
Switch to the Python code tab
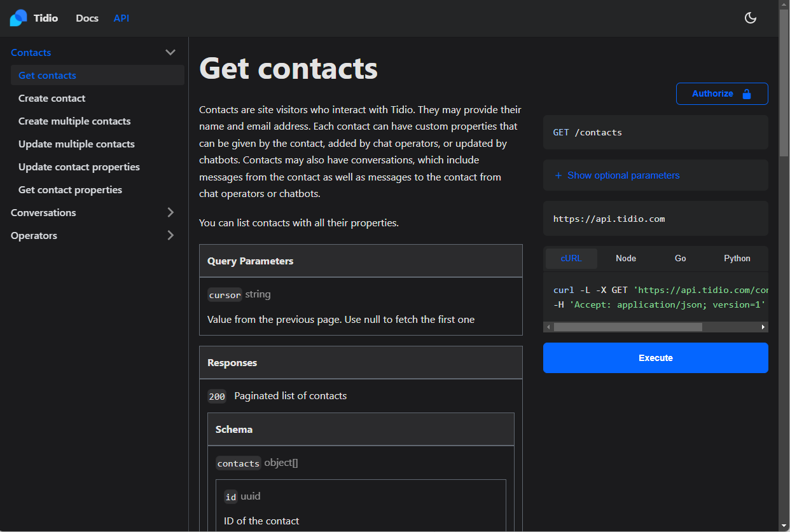(x=737, y=258)
